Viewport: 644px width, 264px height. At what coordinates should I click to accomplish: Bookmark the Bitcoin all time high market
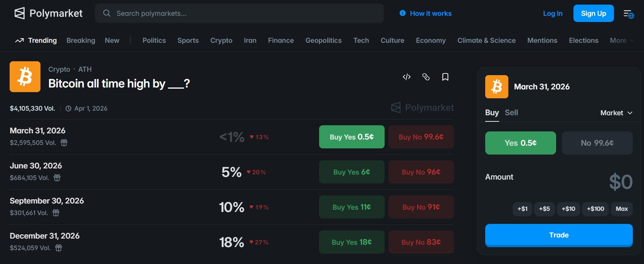(445, 77)
